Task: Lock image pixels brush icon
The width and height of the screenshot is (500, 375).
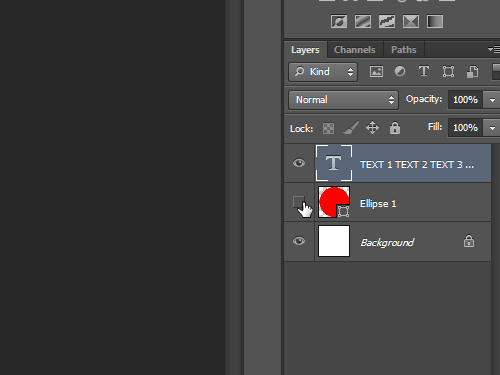Action: coord(351,128)
